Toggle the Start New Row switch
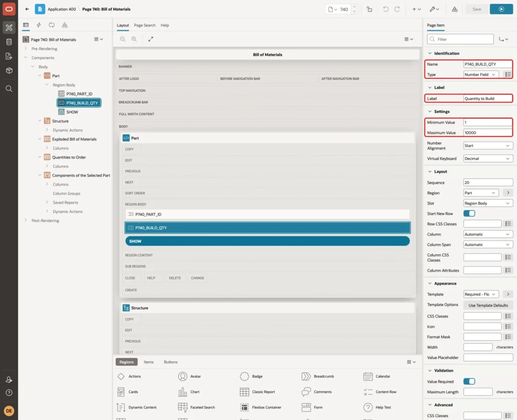The width and height of the screenshot is (517, 420). [x=469, y=214]
